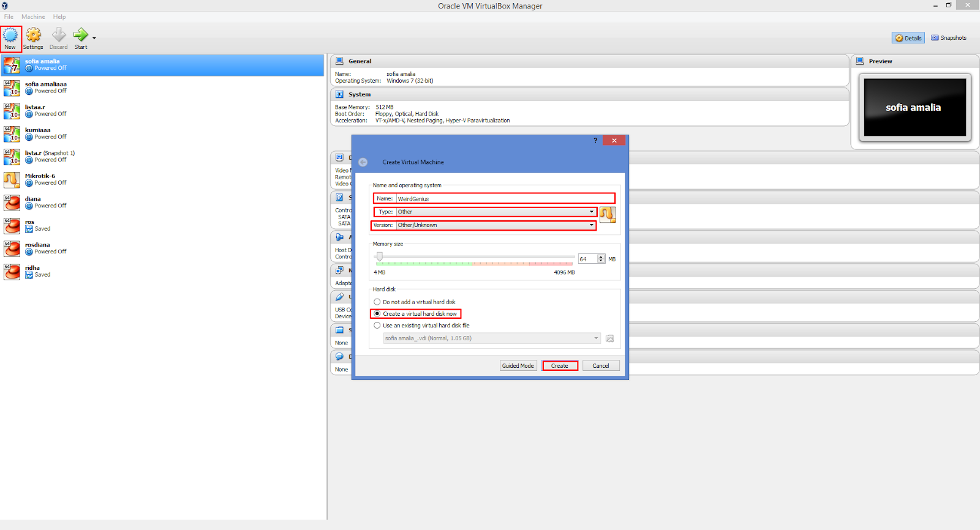
Task: Click the System section chip icon
Action: coord(339,94)
